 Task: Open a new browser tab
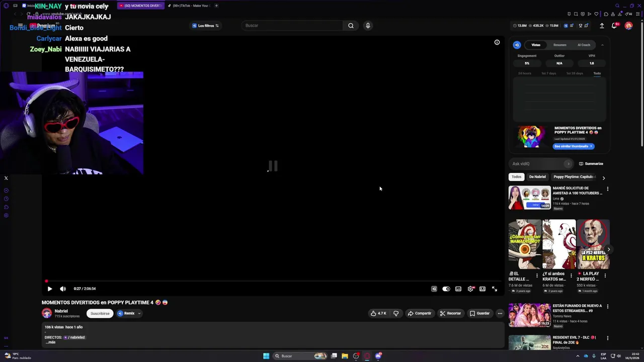[x=216, y=6]
